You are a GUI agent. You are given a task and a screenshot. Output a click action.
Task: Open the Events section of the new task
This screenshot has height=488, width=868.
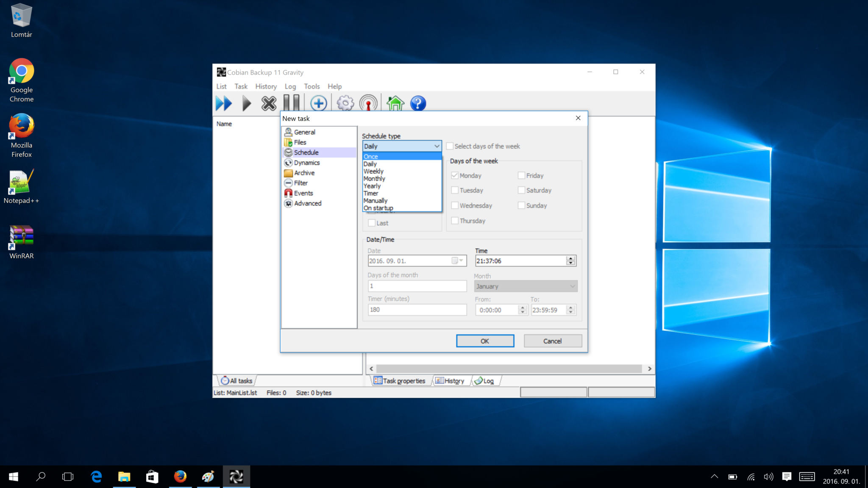(303, 193)
